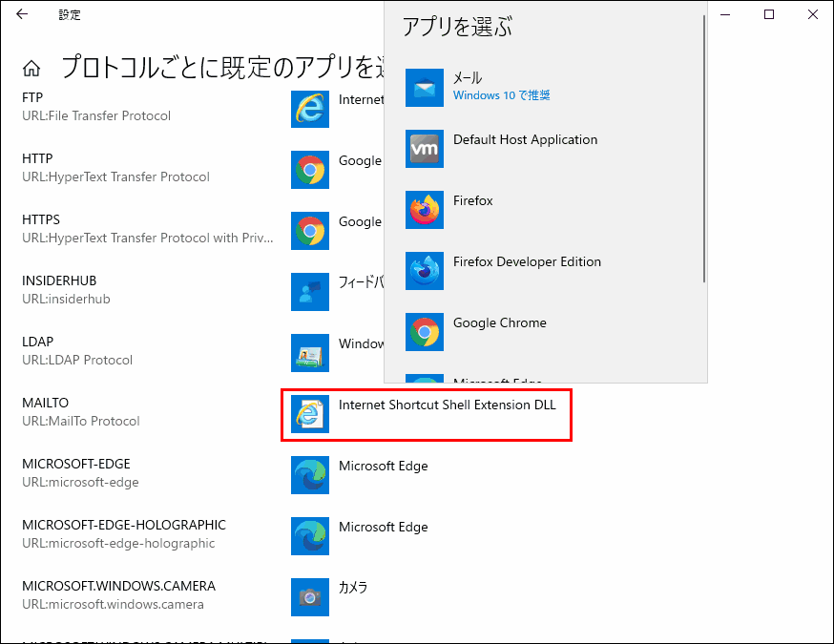Image resolution: width=834 pixels, height=644 pixels.
Task: Open the home icon beside page title
Action: pyautogui.click(x=31, y=68)
